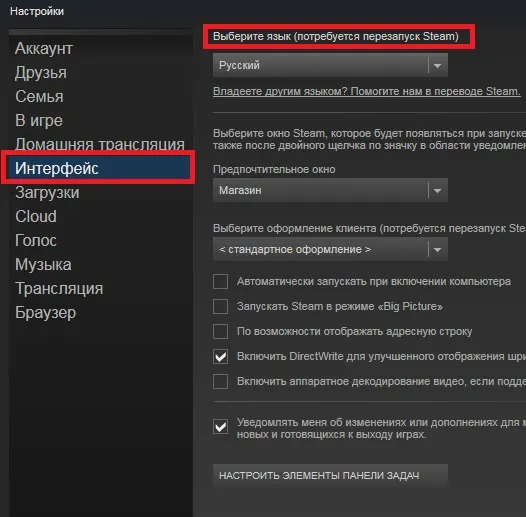Open the Аккаунт settings section

tap(44, 48)
